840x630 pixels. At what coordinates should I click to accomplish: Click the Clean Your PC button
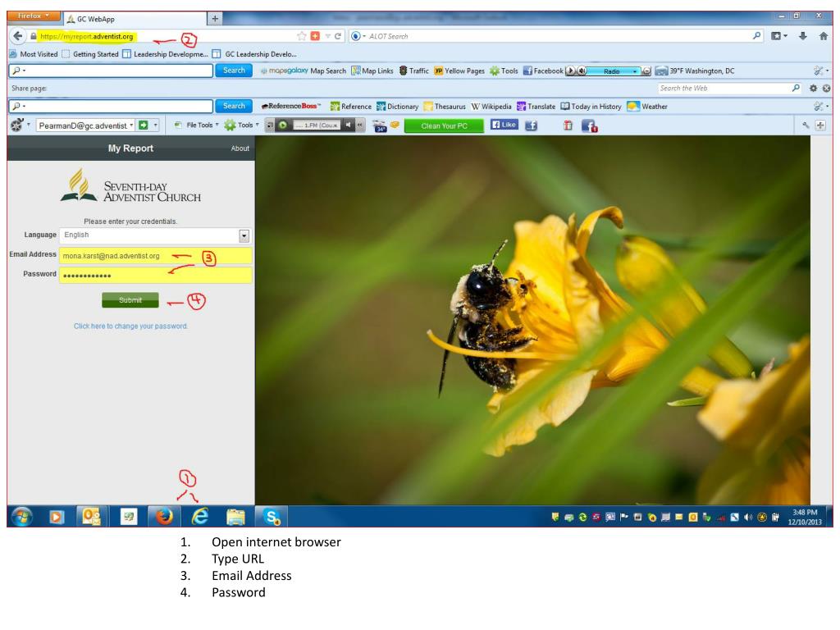(444, 126)
